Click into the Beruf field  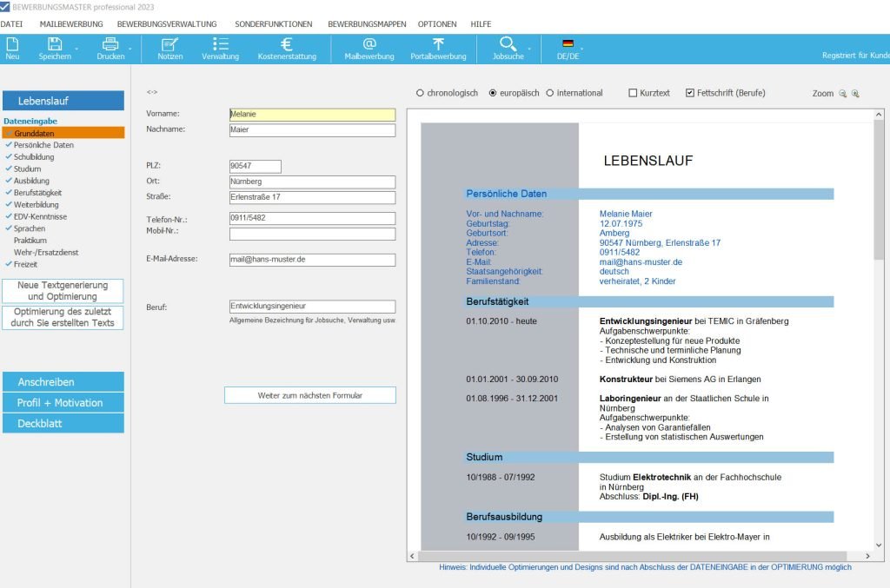(x=312, y=307)
